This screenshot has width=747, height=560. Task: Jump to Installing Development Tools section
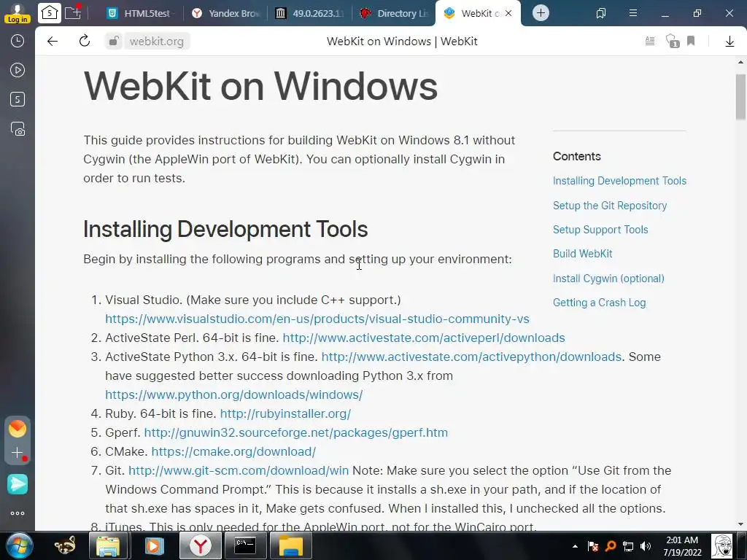pyautogui.click(x=619, y=181)
